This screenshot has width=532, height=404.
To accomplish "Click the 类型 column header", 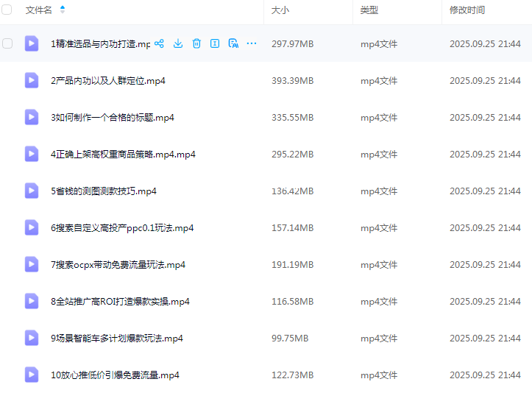I will pos(369,10).
